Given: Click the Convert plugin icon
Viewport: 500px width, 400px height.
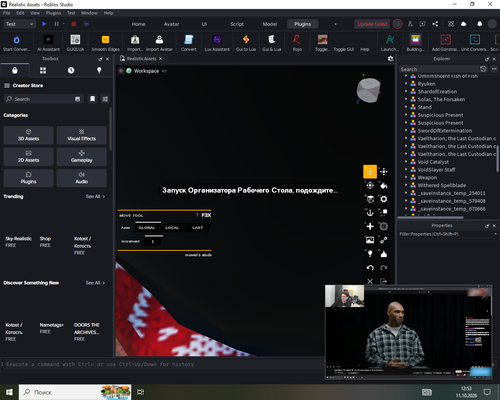Looking at the screenshot, I should coord(189,40).
